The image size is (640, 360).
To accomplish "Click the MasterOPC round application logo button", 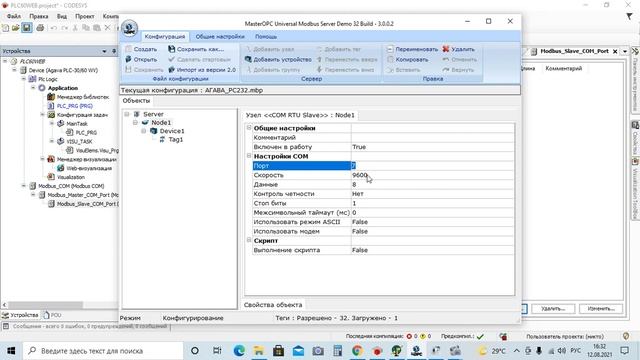I will click(129, 29).
